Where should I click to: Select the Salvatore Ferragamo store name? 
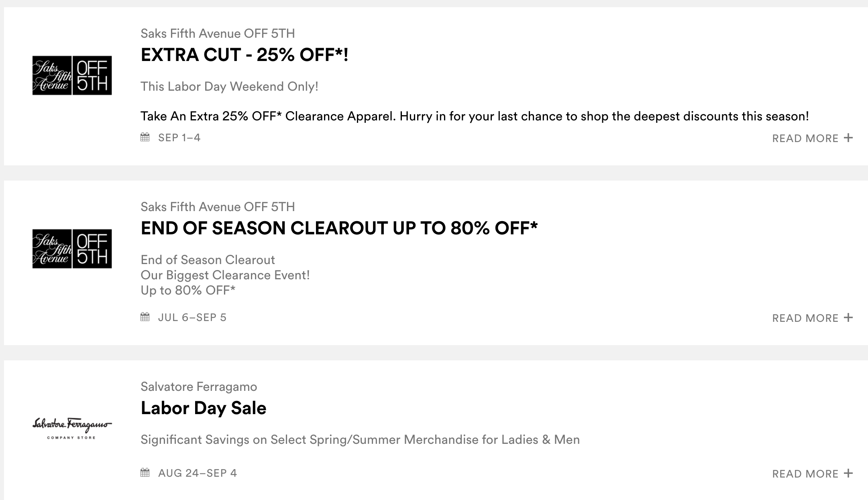point(199,386)
